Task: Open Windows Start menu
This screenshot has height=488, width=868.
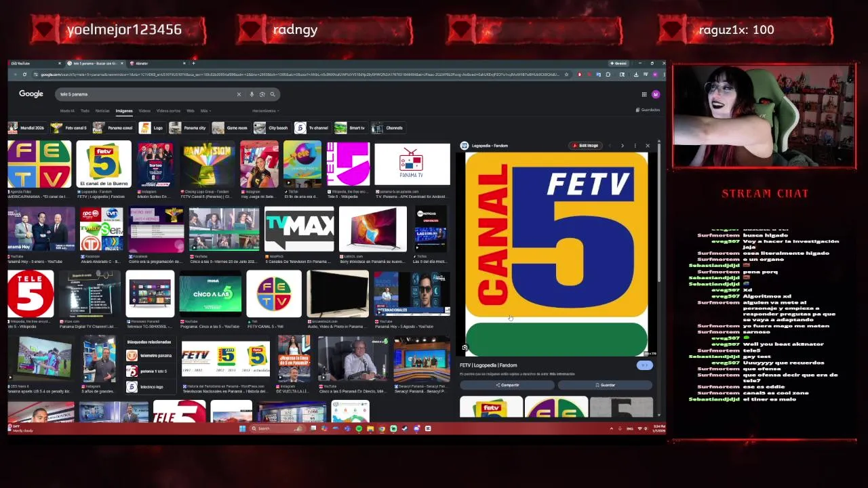Action: [242, 428]
